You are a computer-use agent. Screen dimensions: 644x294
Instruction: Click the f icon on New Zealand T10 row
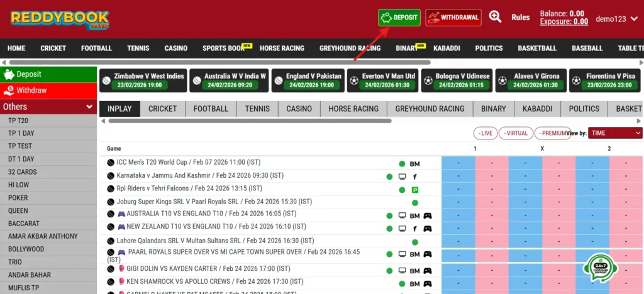pyautogui.click(x=415, y=229)
